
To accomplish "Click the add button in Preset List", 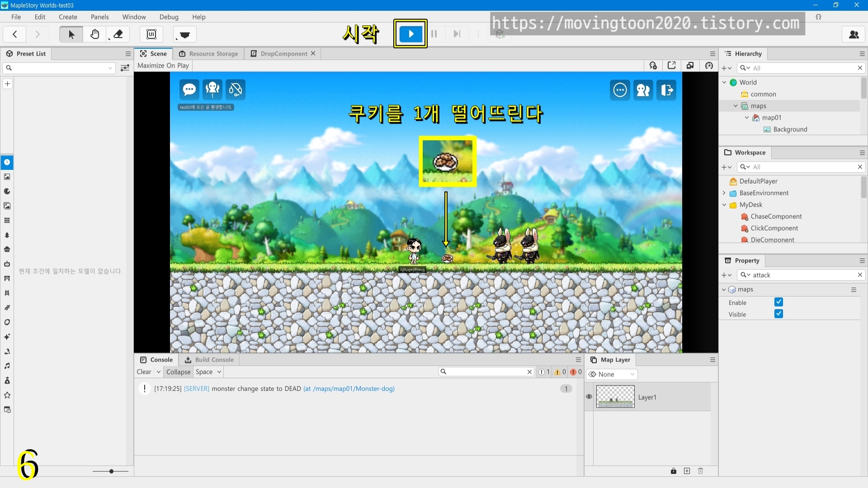I will 7,84.
